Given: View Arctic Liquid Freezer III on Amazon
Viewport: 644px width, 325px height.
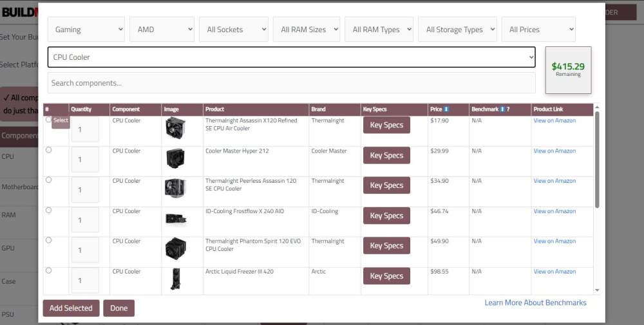Looking at the screenshot, I should tap(554, 272).
